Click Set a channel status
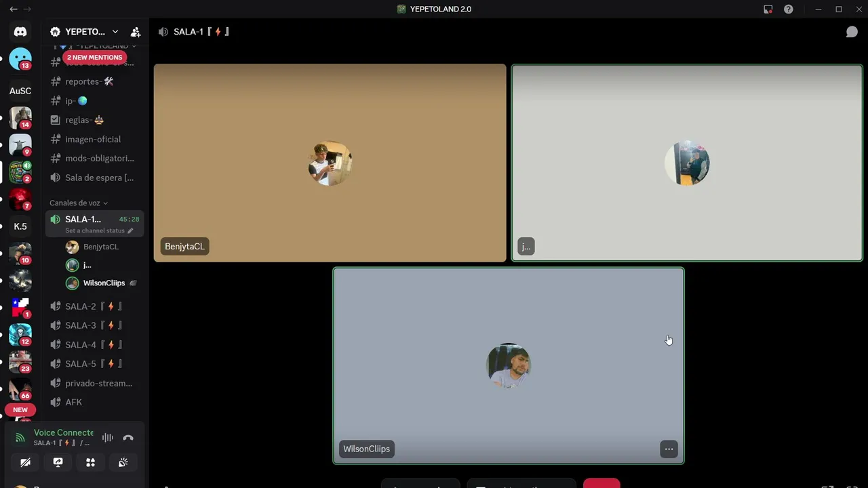The image size is (868, 488). 95,230
